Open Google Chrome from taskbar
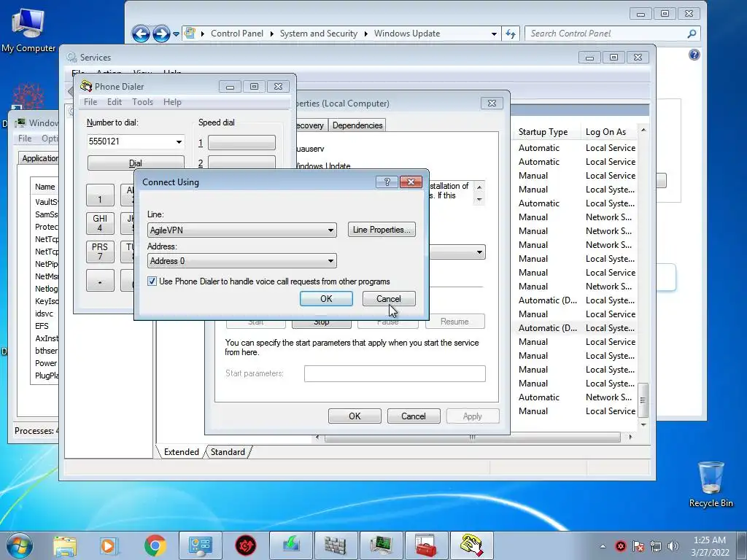The width and height of the screenshot is (747, 560). [x=155, y=545]
